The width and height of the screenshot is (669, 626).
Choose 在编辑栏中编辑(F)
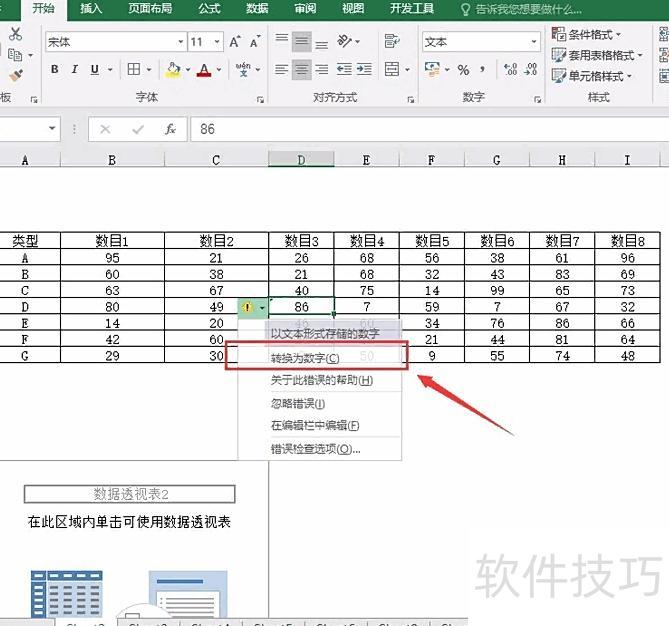pos(319,425)
